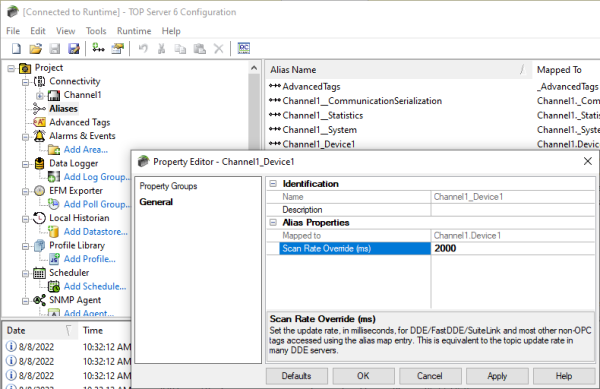600x389 pixels.
Task: Open the Edit menu
Action: point(38,31)
